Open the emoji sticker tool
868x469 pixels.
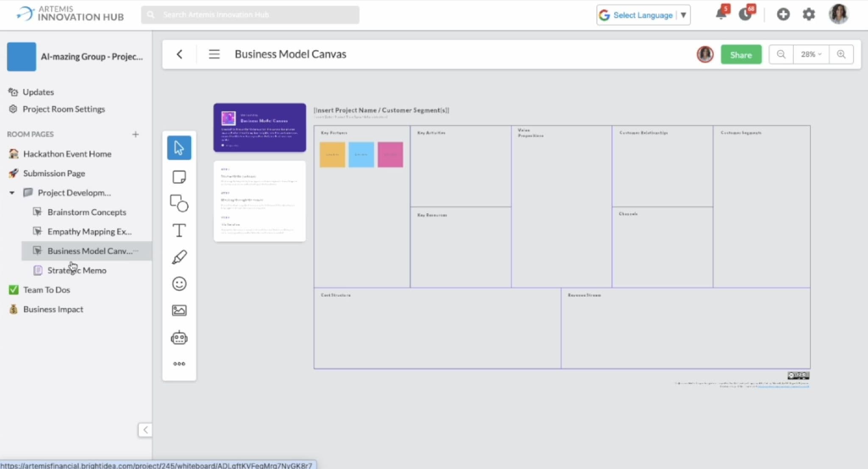click(179, 284)
